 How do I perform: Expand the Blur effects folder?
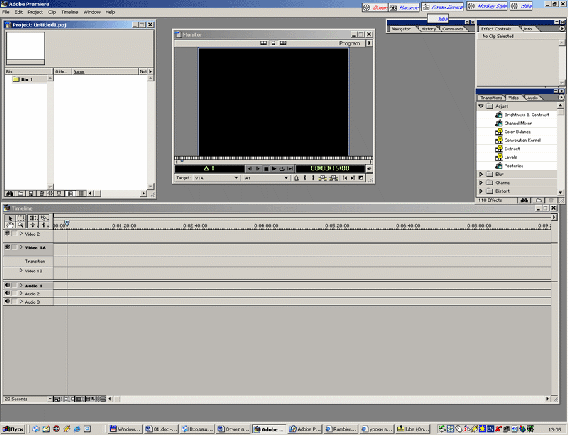[481, 174]
